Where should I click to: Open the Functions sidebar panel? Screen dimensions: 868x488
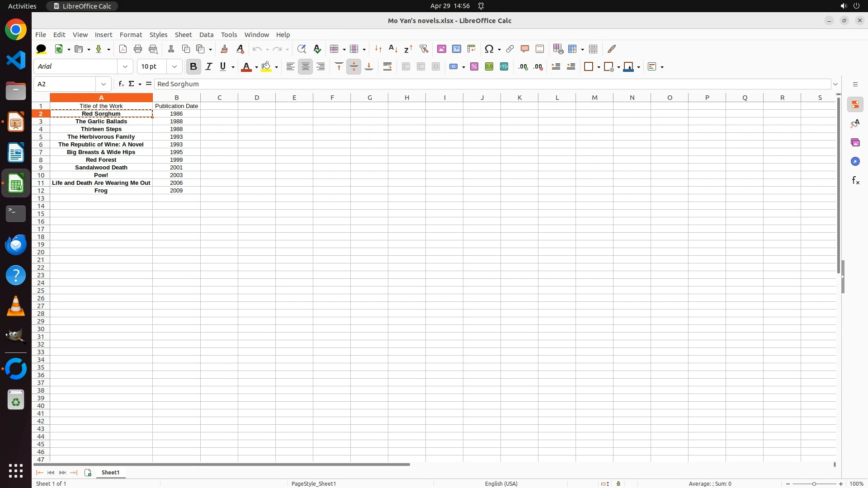(x=855, y=181)
